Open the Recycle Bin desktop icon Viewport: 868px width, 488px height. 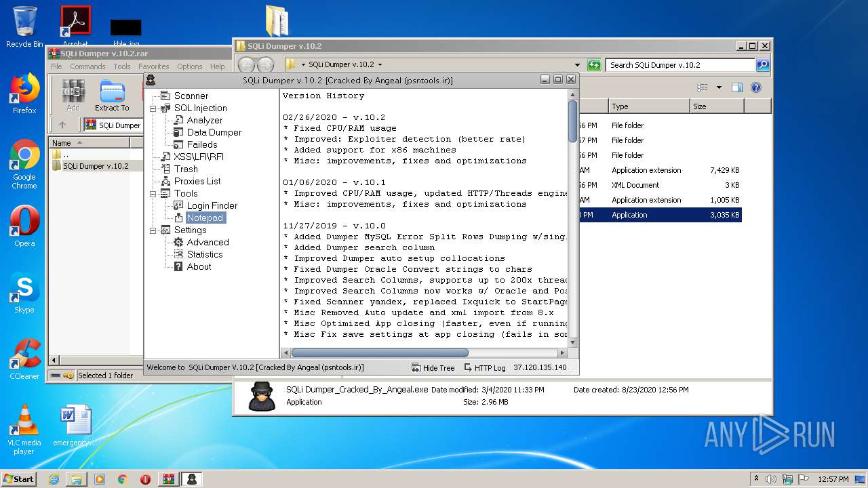(x=24, y=27)
